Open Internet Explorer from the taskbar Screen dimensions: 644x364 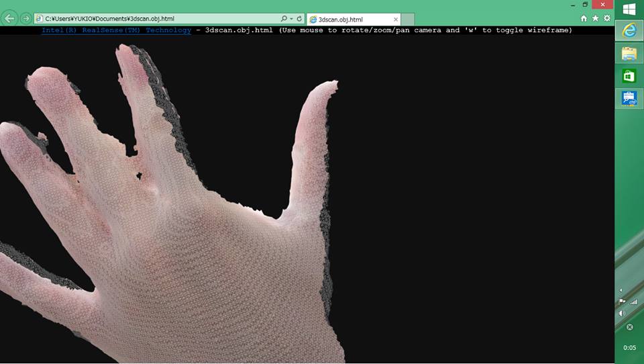(x=629, y=30)
